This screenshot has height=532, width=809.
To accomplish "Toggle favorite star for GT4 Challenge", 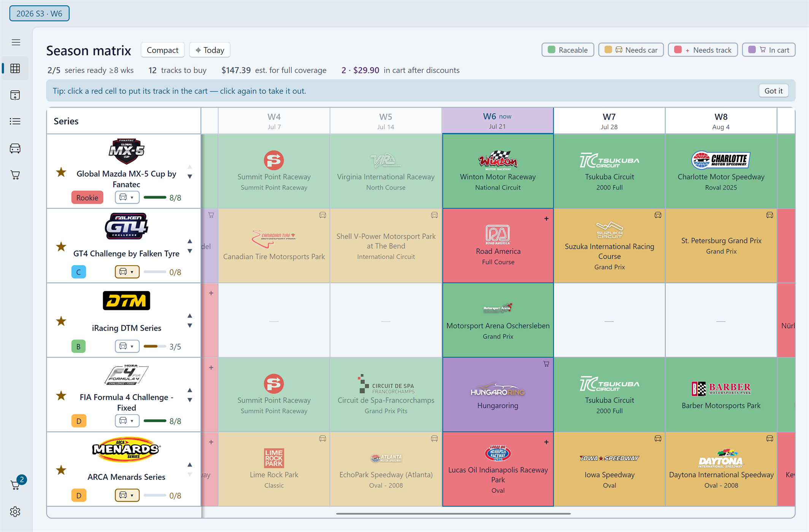I will [x=61, y=247].
